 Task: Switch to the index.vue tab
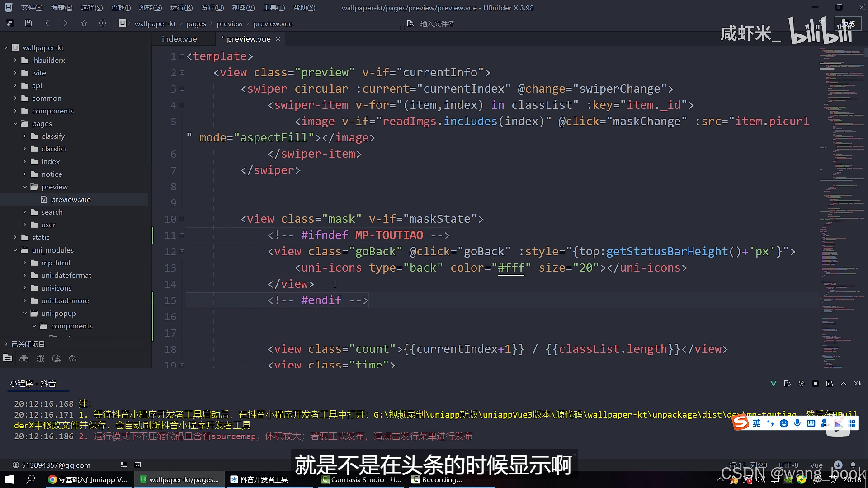(x=179, y=39)
